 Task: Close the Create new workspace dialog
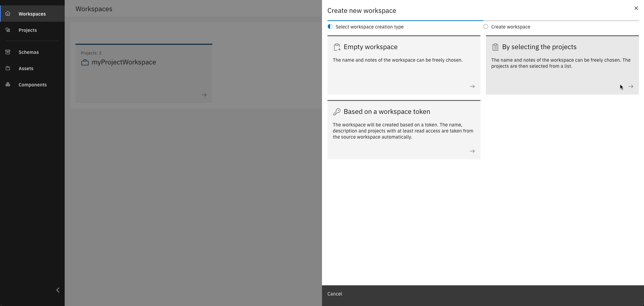636,8
